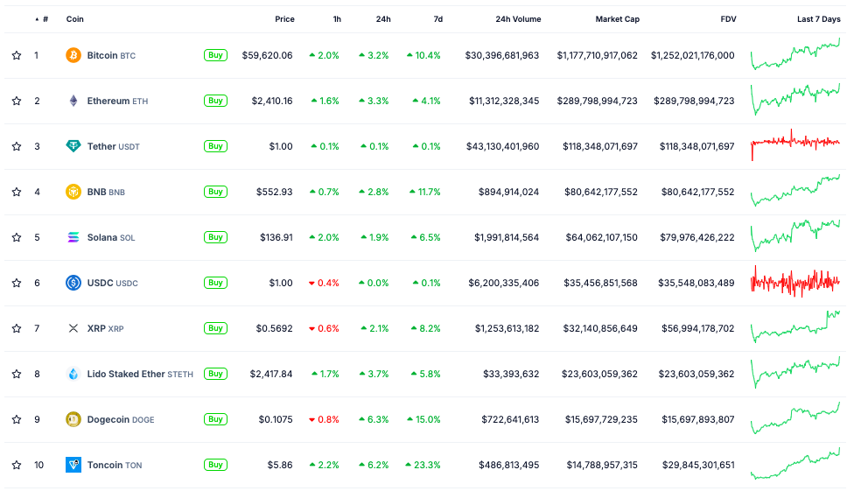Viewport: 868px width, 491px height.
Task: Sort coins by 24h Volume header
Action: 518,19
